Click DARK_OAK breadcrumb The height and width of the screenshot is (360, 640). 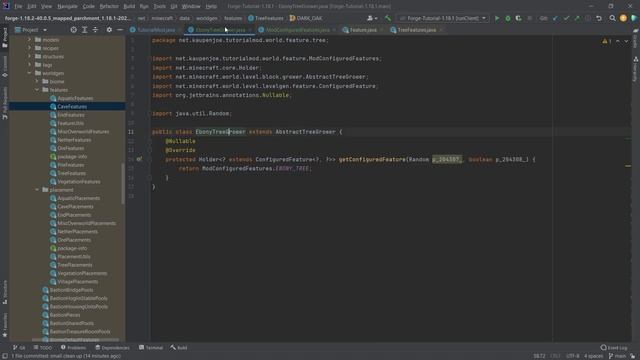pos(306,18)
